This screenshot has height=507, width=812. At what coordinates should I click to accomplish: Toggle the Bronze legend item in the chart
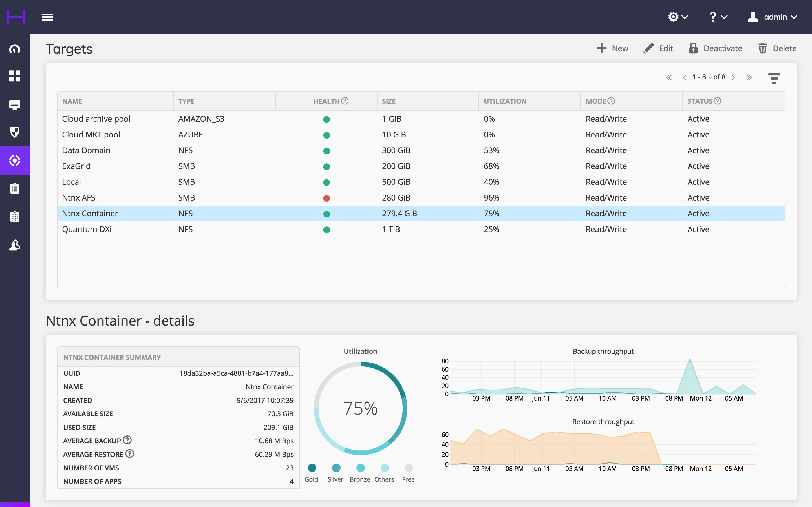[360, 468]
